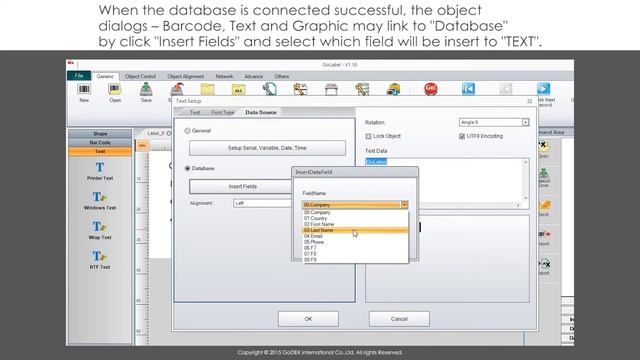Select the Wrap Text tool
This screenshot has width=640, height=360.
pos(100,230)
